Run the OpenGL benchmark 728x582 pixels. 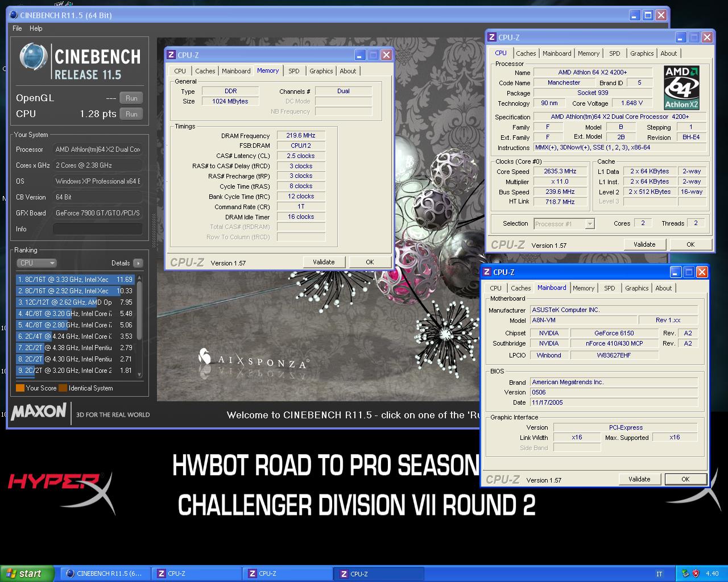point(131,98)
